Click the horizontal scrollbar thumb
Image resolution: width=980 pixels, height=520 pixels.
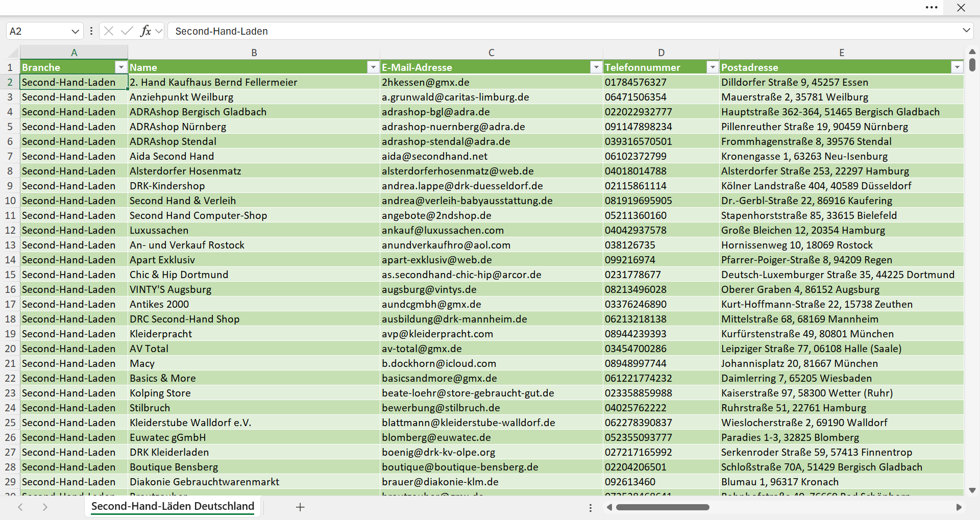[663, 507]
